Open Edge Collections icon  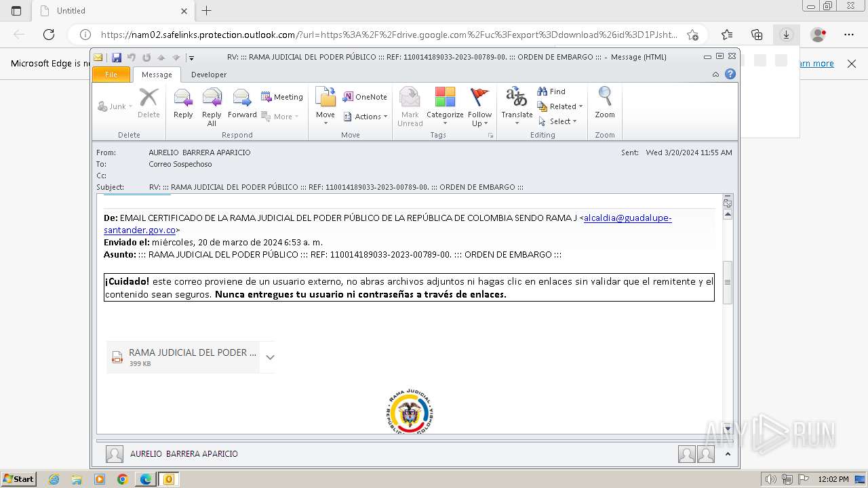pos(757,35)
